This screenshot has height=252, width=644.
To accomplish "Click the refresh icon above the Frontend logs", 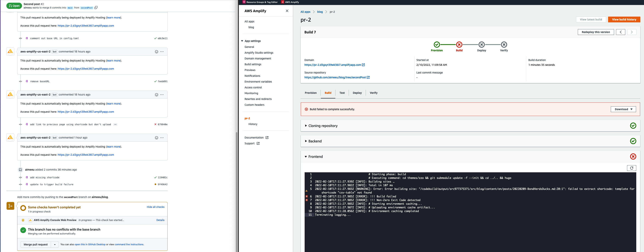I will click(632, 168).
